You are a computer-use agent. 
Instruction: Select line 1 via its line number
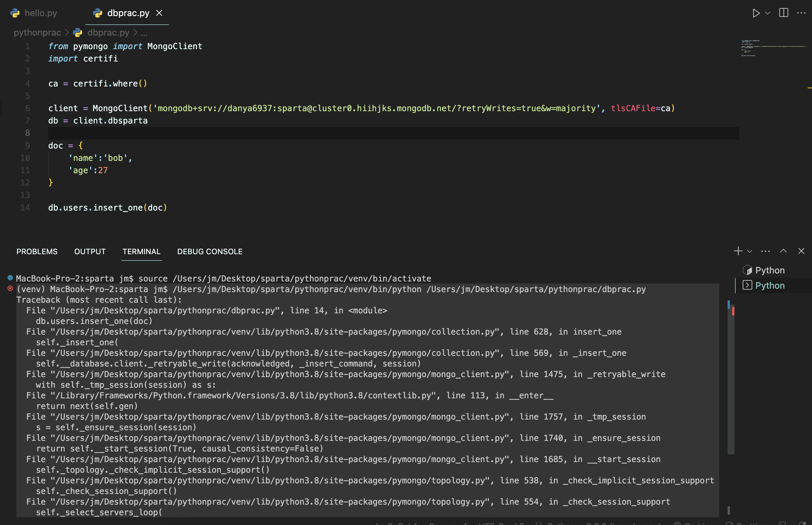tap(28, 46)
